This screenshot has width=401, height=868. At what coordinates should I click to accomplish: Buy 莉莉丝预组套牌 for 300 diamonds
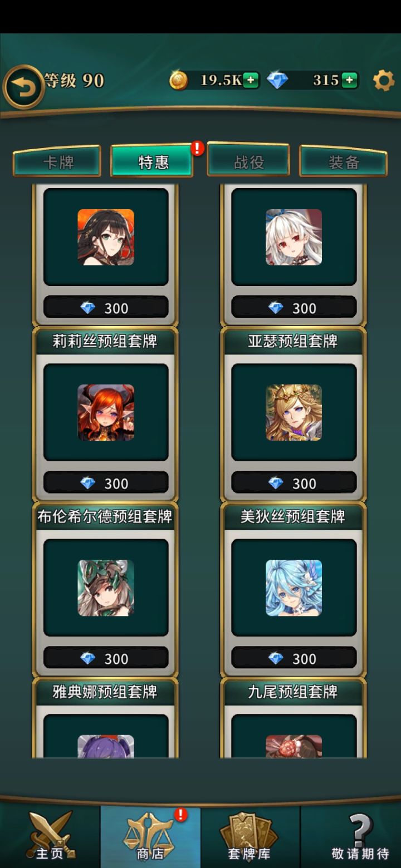[106, 483]
